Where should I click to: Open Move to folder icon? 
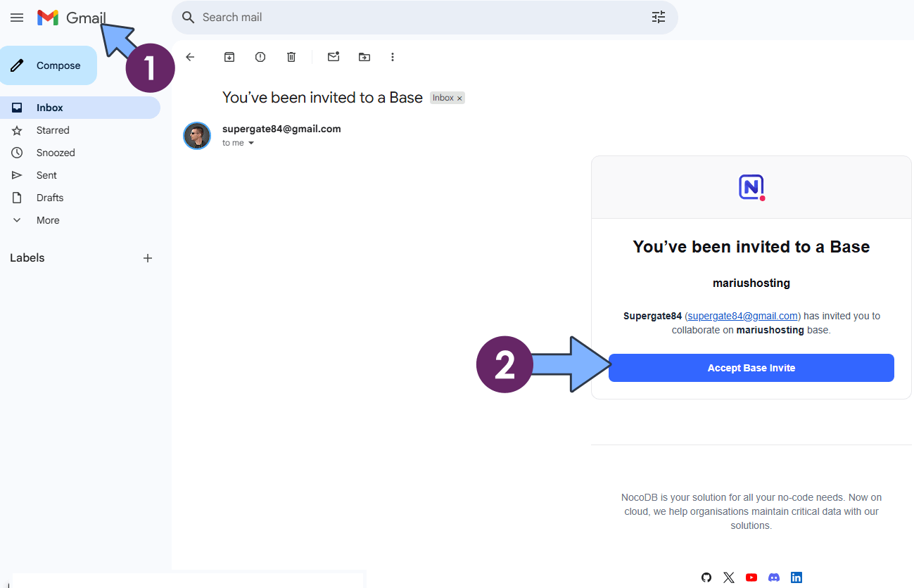coord(364,57)
